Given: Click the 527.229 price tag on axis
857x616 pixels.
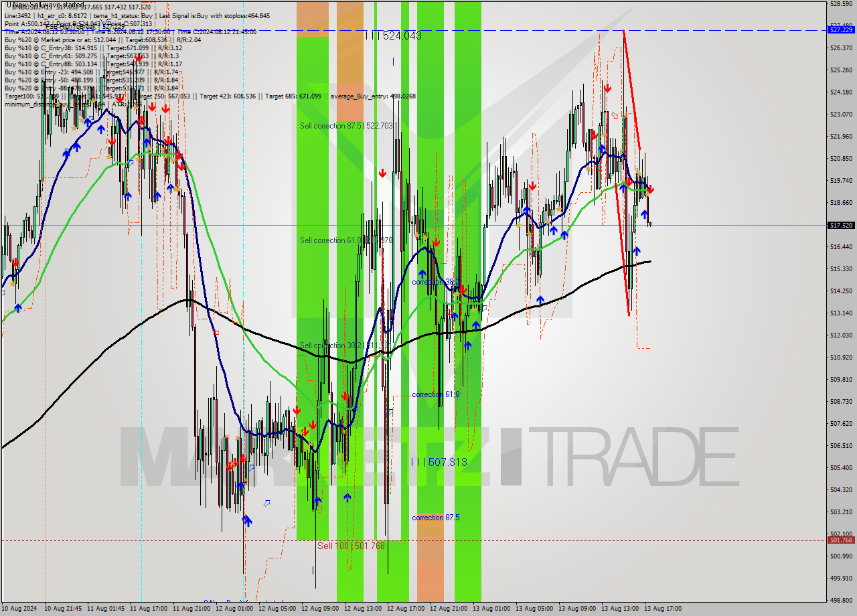Looking at the screenshot, I should pyautogui.click(x=841, y=30).
